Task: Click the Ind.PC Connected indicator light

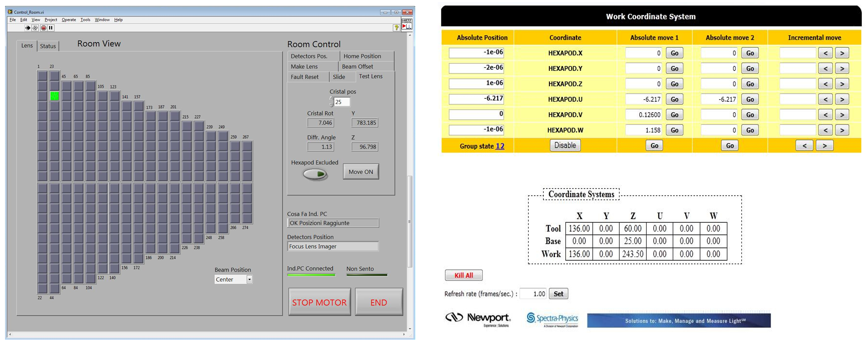Action: click(x=311, y=275)
